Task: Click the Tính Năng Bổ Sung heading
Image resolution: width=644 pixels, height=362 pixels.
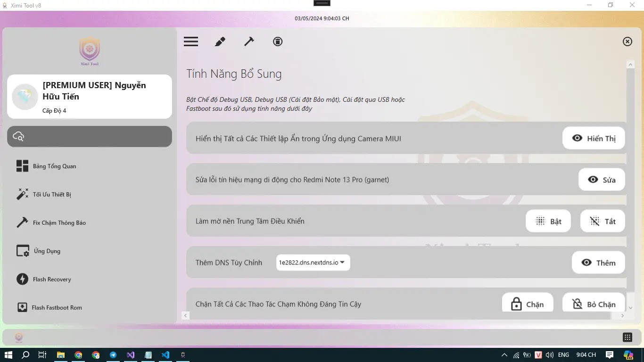Action: point(234,74)
